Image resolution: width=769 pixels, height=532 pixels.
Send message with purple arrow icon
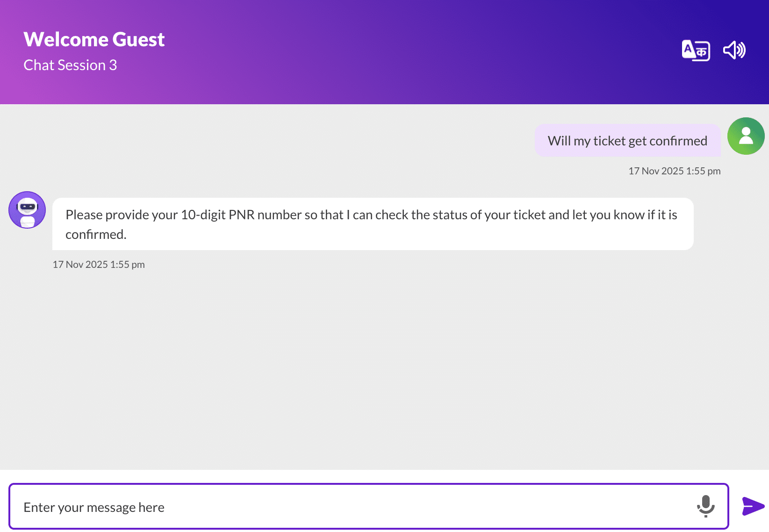coord(753,506)
